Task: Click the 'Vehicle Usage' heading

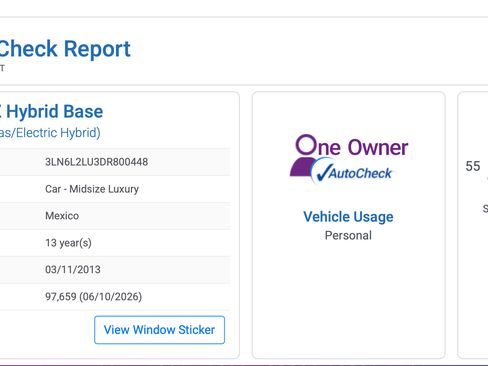Action: (x=348, y=217)
